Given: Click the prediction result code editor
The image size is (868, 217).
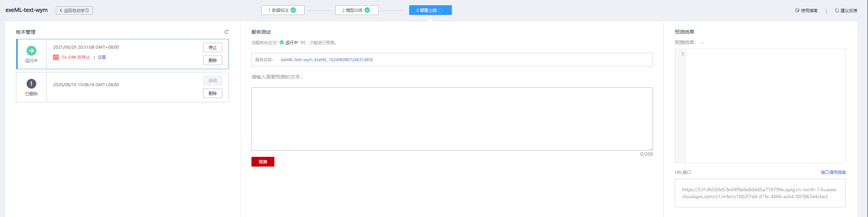Looking at the screenshot, I should tap(760, 106).
